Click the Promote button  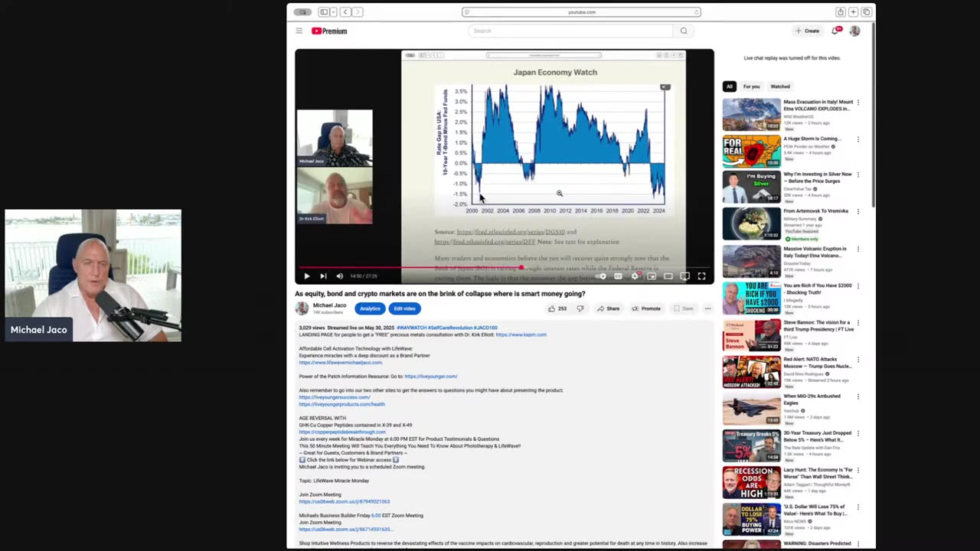pos(646,308)
